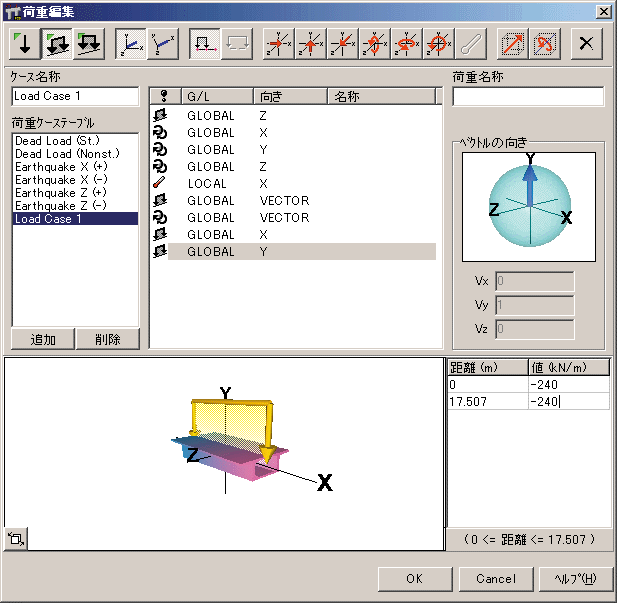Select Earthquake X (+) load case
The height and width of the screenshot is (603, 617).
tap(76, 166)
